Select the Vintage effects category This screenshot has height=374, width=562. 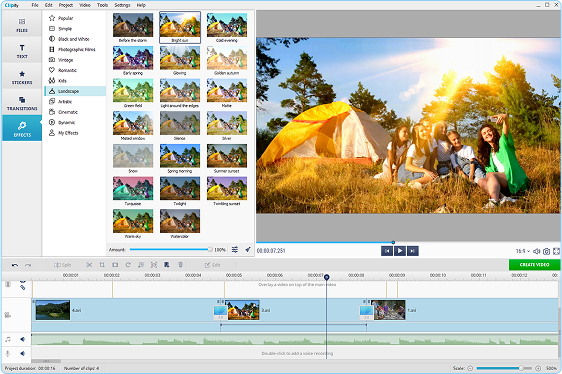75,60
